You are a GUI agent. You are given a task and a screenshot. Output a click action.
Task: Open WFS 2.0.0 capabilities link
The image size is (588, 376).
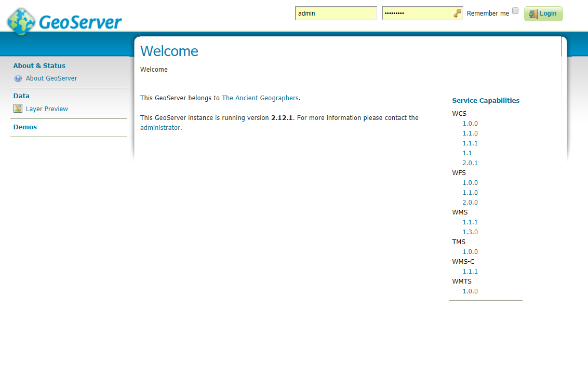click(x=470, y=202)
